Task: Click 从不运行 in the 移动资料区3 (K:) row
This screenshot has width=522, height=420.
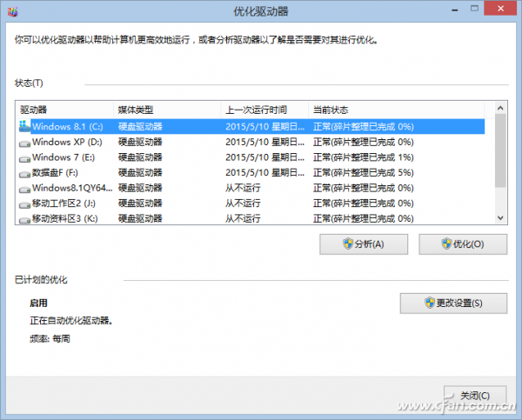Action: pos(243,218)
